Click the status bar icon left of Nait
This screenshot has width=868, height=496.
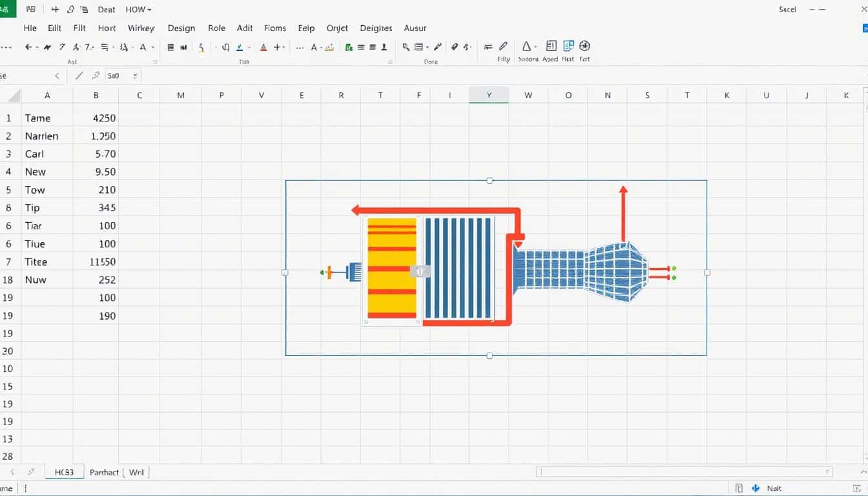click(x=756, y=488)
